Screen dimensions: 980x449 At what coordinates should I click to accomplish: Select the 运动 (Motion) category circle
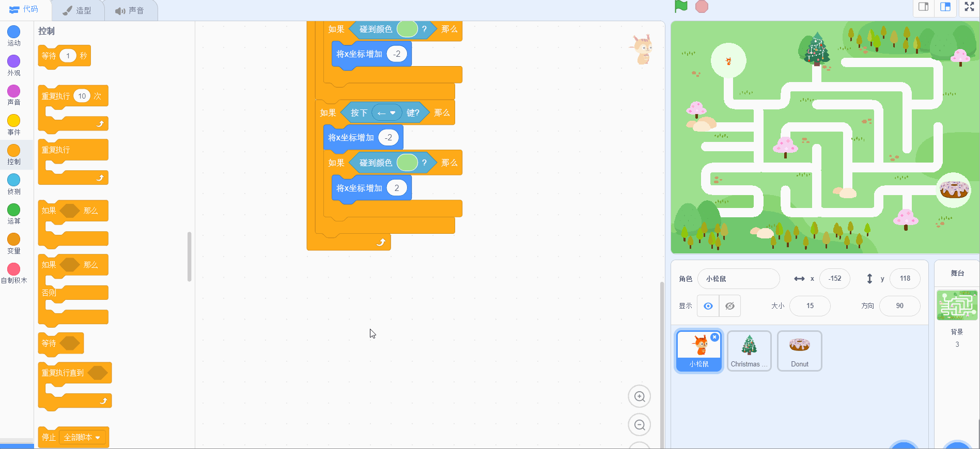point(14,31)
